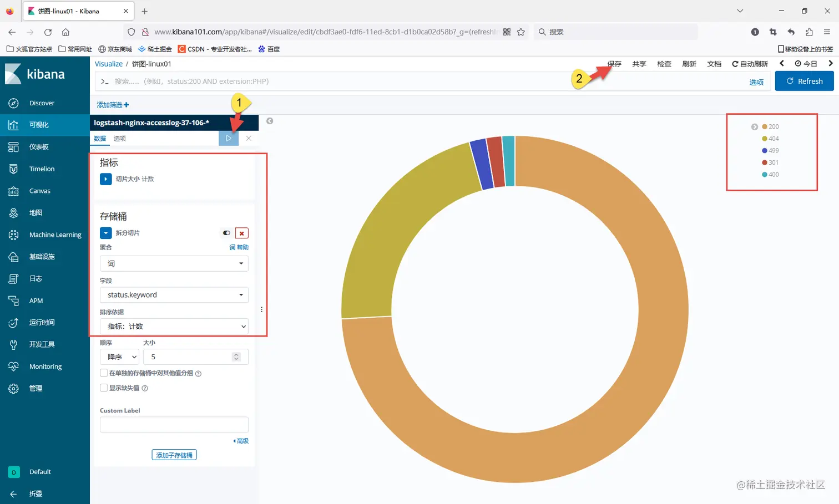This screenshot has width=839, height=504.
Task: Click the 大小 size number field
Action: tap(196, 357)
